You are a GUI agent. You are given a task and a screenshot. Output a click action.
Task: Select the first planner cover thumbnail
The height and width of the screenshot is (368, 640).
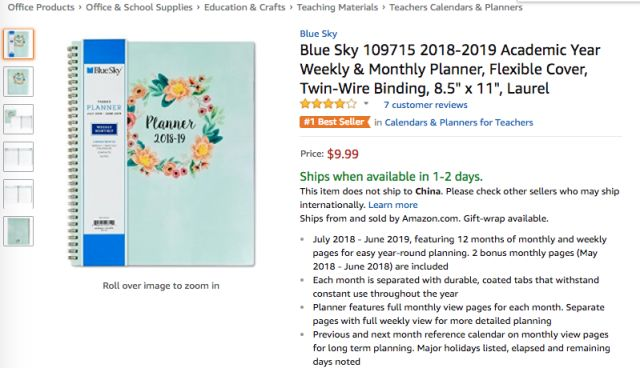point(18,44)
